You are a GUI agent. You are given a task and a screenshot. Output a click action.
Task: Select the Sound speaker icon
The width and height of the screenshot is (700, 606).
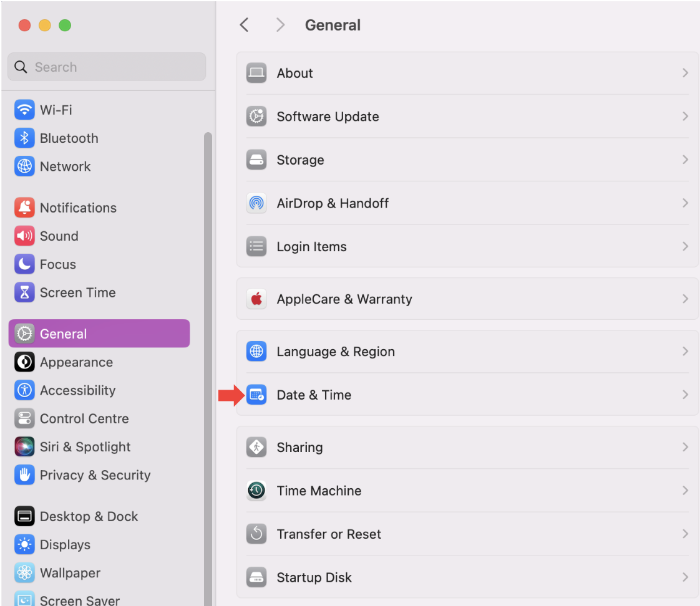[24, 236]
